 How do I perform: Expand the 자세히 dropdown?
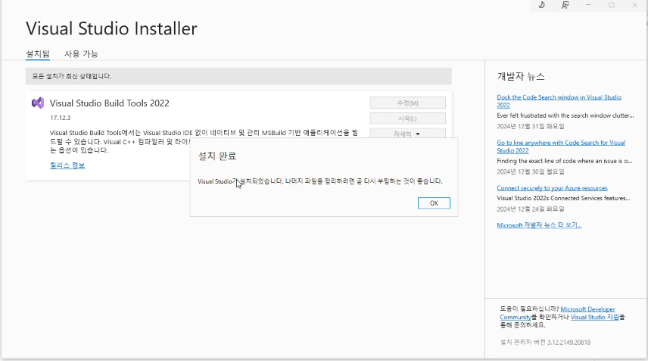(407, 133)
